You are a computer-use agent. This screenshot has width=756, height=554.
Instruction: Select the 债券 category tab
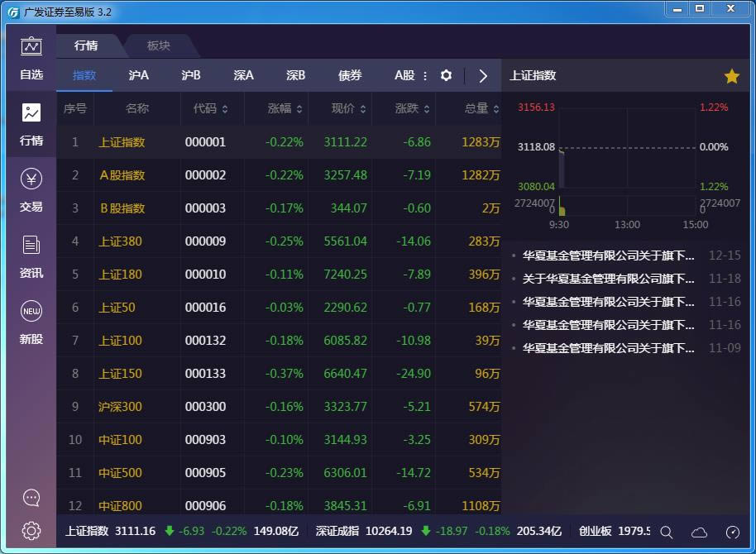pyautogui.click(x=350, y=76)
